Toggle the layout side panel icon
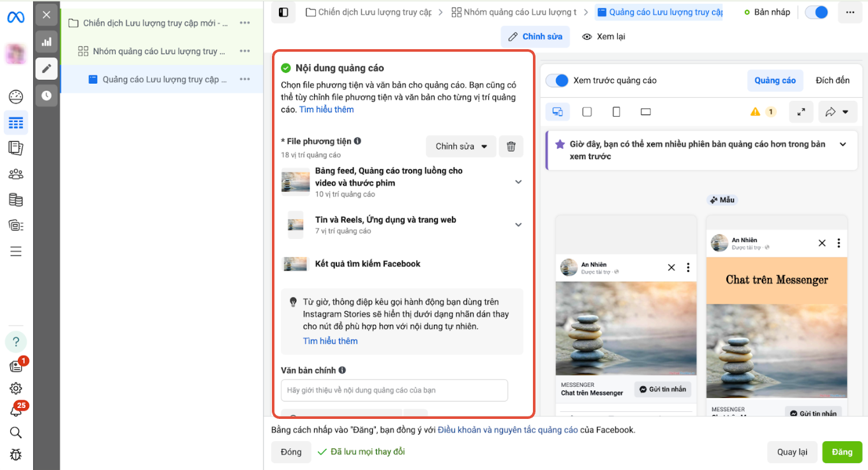The height and width of the screenshot is (470, 868). coord(283,12)
